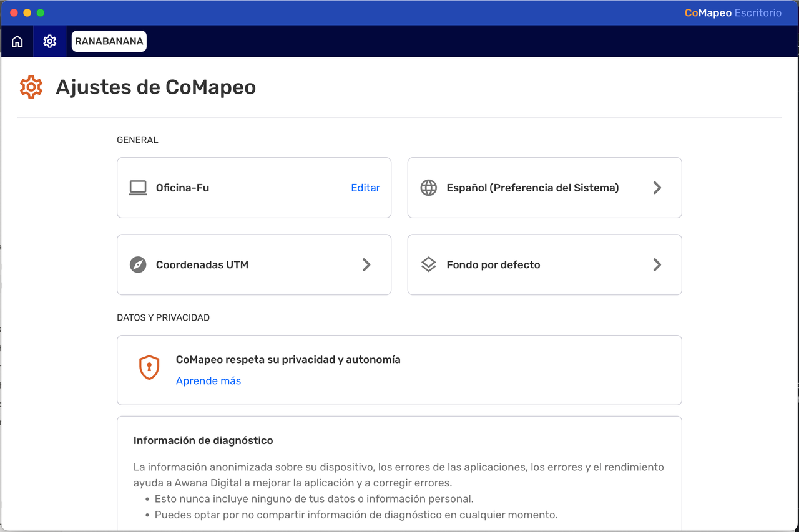Click Editar to rename device
799x532 pixels.
click(365, 188)
